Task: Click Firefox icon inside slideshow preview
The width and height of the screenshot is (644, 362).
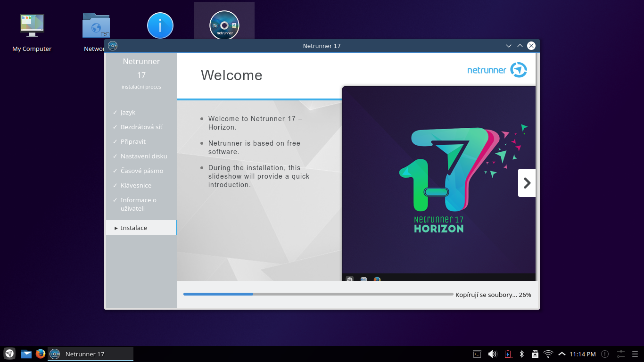Action: click(377, 279)
